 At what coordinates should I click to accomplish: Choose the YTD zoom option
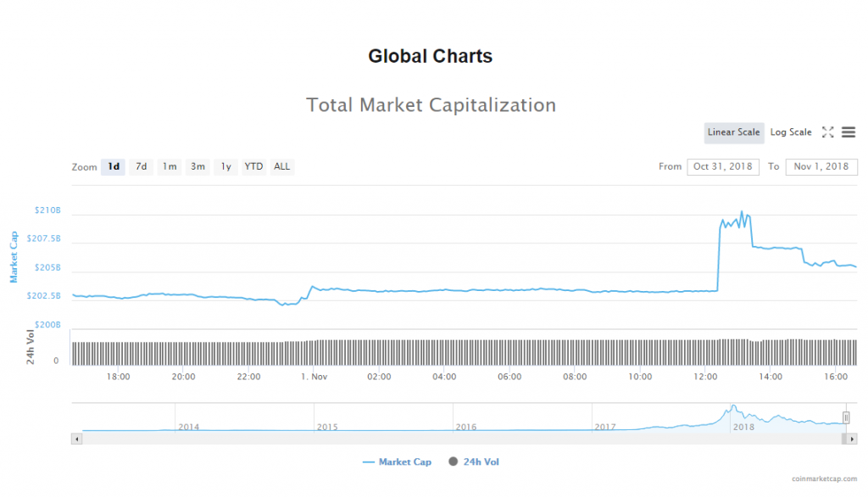click(253, 167)
